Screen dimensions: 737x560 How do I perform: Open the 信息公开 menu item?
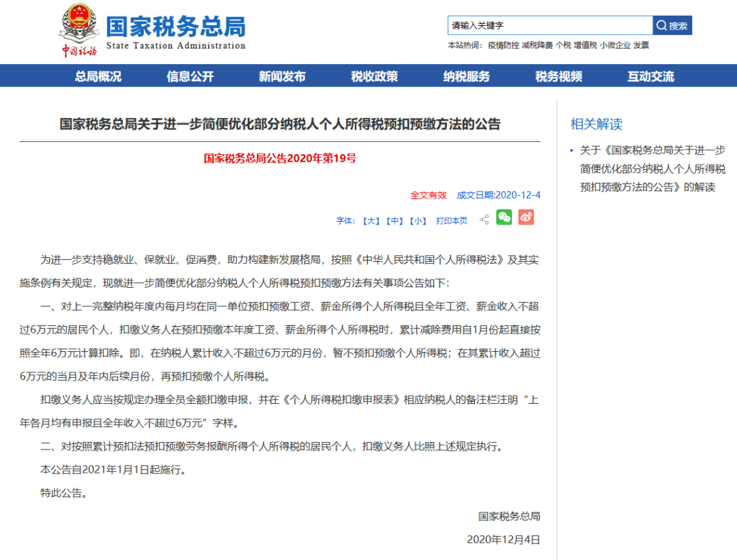coord(189,76)
